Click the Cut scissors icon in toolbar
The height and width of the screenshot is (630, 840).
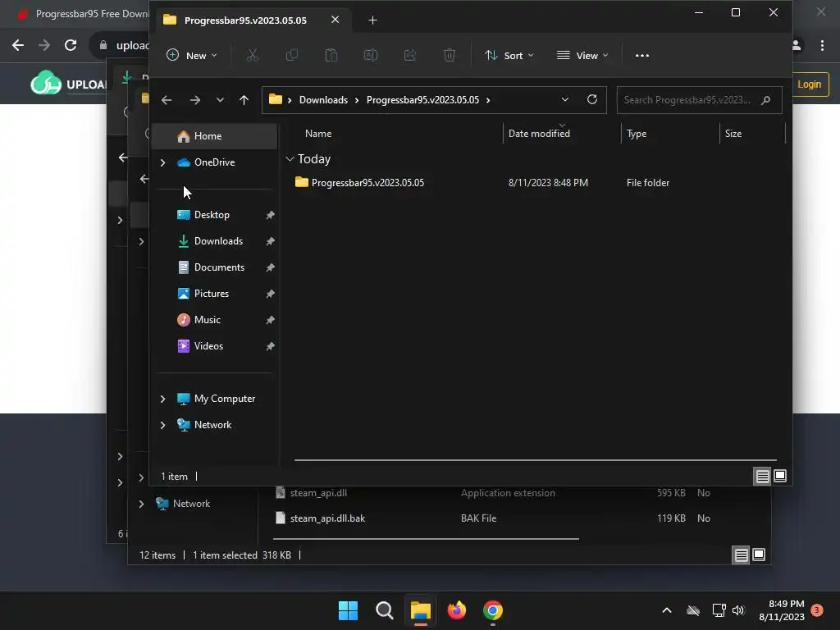(x=253, y=55)
